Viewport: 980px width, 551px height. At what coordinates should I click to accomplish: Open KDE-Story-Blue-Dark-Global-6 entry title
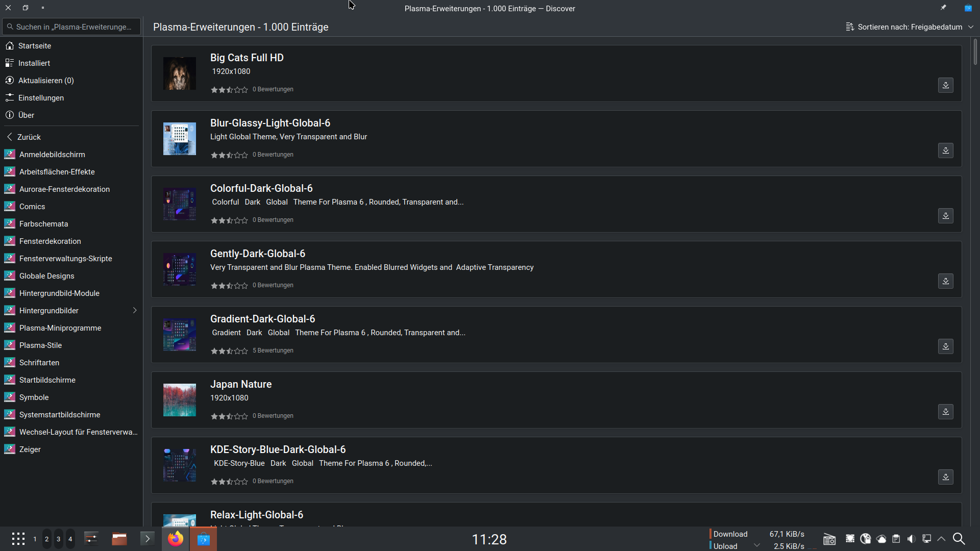[x=278, y=449]
